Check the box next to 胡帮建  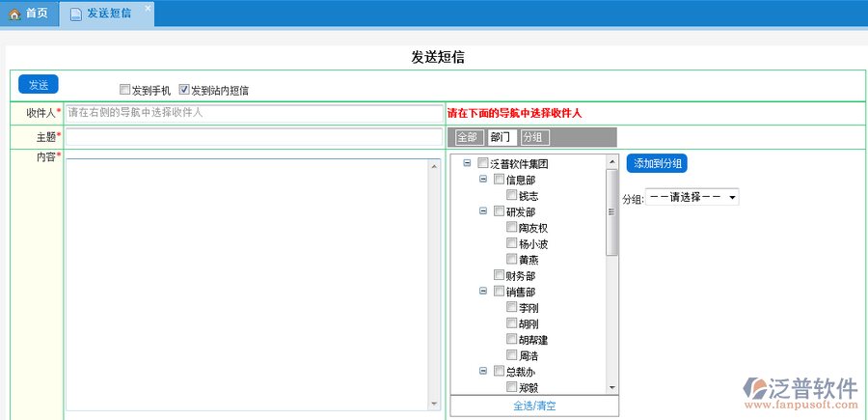(511, 340)
